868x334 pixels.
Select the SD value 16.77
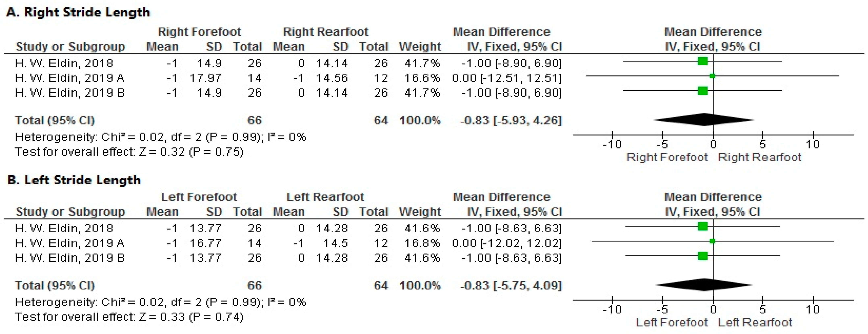(x=205, y=243)
